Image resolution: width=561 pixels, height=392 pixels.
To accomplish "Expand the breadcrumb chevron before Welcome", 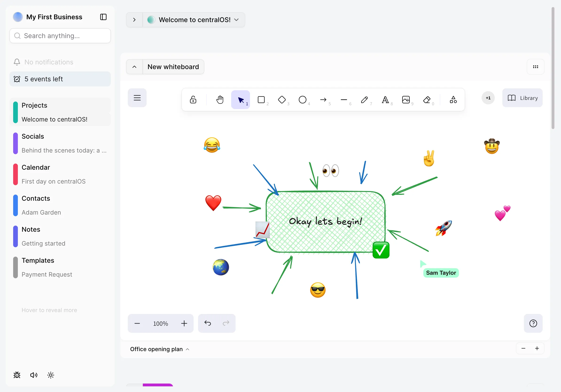I will coord(134,20).
